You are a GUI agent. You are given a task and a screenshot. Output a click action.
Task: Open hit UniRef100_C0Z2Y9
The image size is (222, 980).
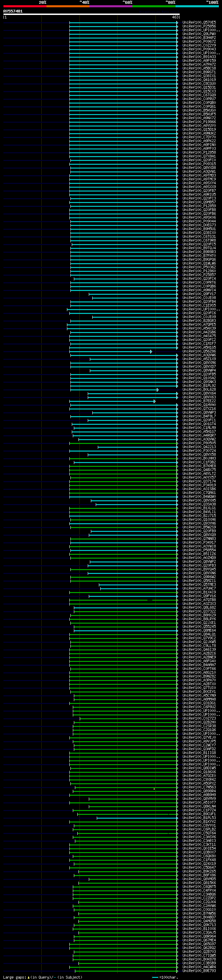[199, 45]
